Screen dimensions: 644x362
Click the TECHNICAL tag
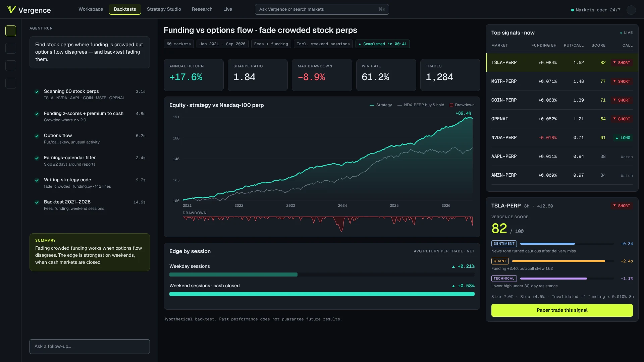pos(504,279)
